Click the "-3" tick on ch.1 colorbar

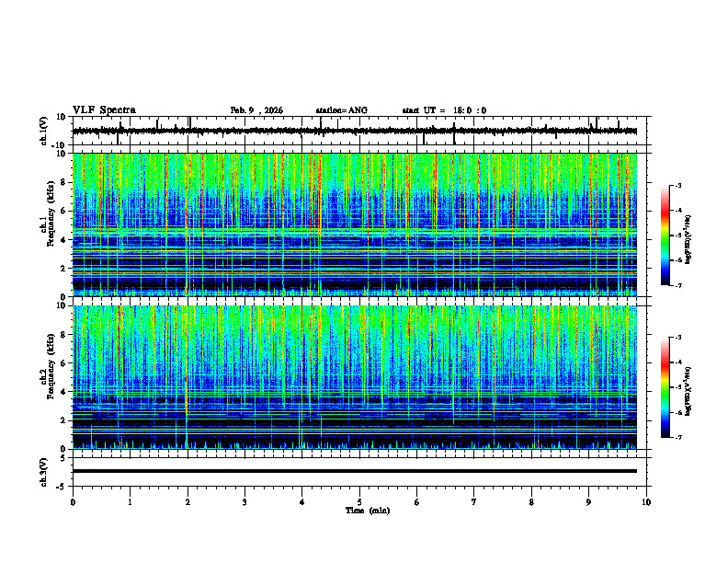[x=678, y=185]
